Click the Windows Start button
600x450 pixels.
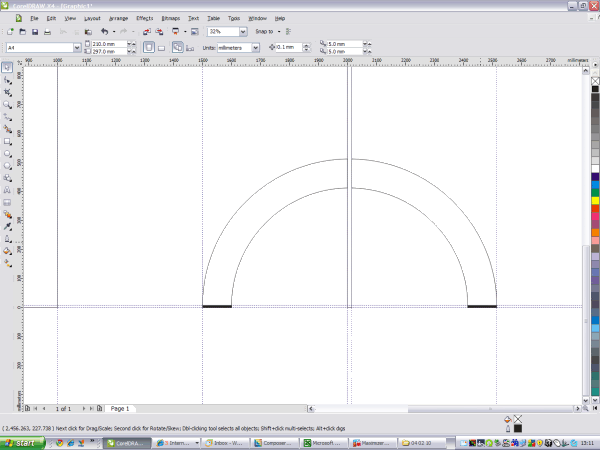coord(20,442)
